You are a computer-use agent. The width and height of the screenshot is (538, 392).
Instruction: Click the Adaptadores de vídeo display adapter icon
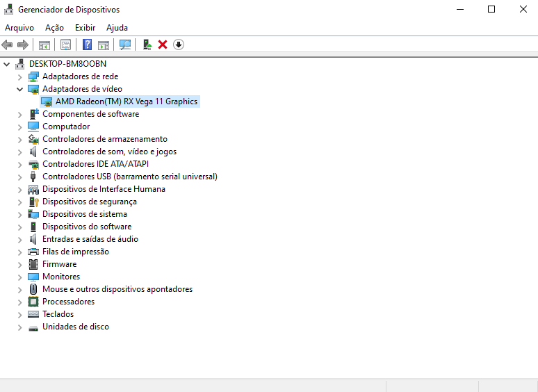point(33,89)
